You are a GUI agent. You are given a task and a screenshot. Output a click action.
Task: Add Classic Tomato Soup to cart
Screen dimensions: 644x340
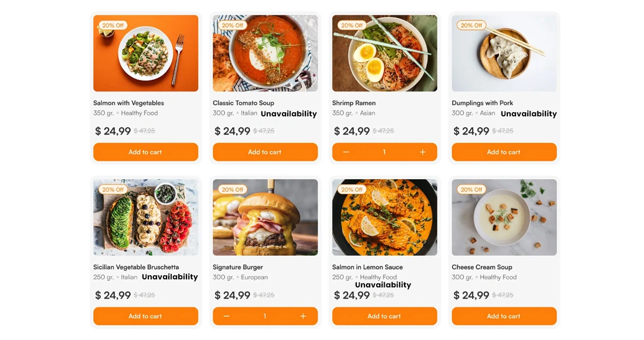click(x=265, y=152)
